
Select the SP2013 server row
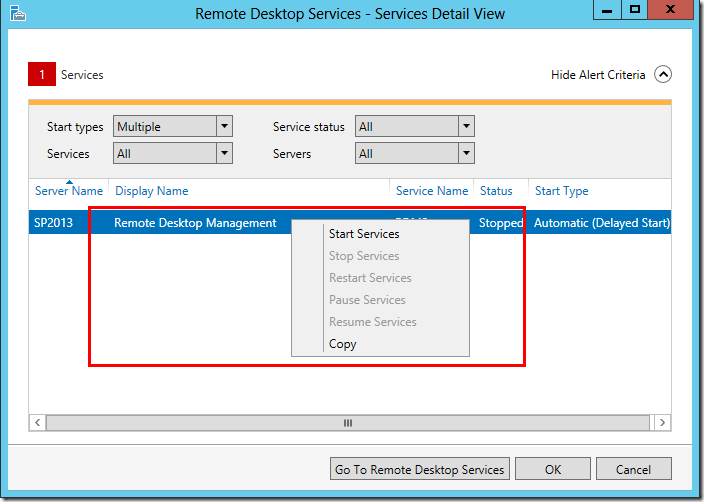[55, 223]
